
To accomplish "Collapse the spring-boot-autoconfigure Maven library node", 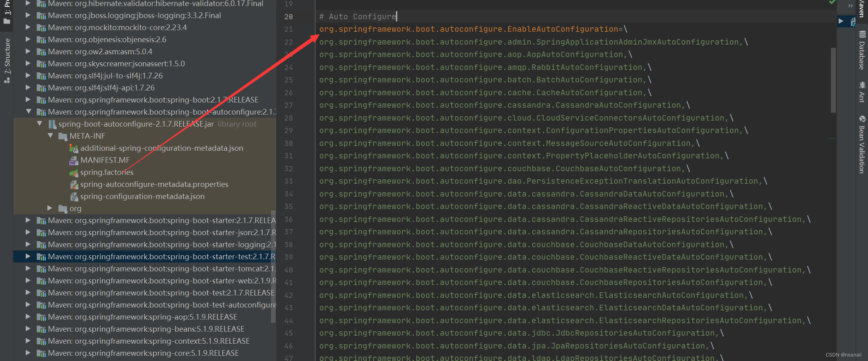I will (28, 111).
